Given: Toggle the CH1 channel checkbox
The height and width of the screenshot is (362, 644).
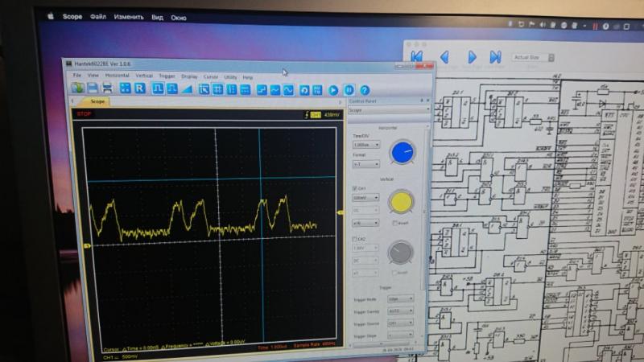Looking at the screenshot, I should click(354, 188).
